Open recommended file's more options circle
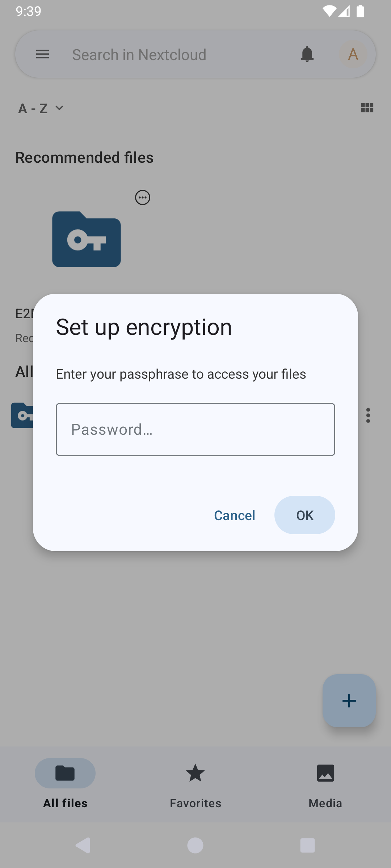 (143, 197)
